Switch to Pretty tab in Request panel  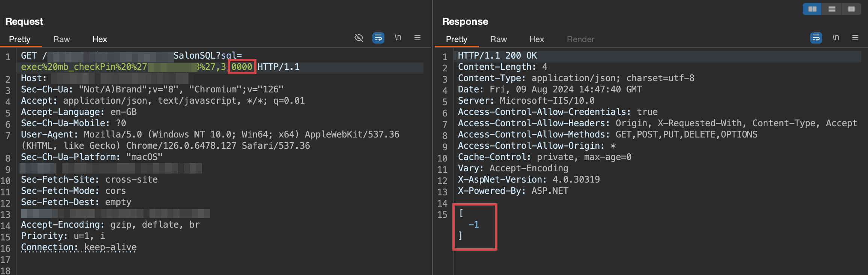coord(20,39)
